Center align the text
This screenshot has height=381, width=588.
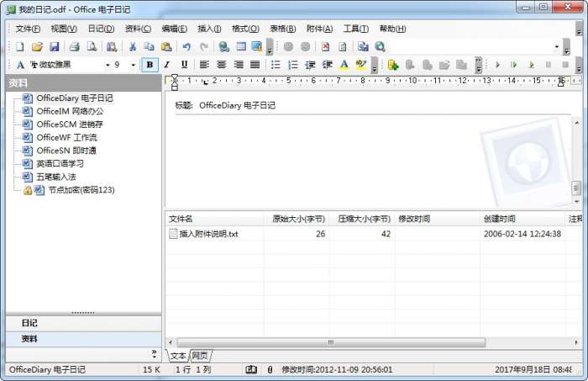click(221, 65)
